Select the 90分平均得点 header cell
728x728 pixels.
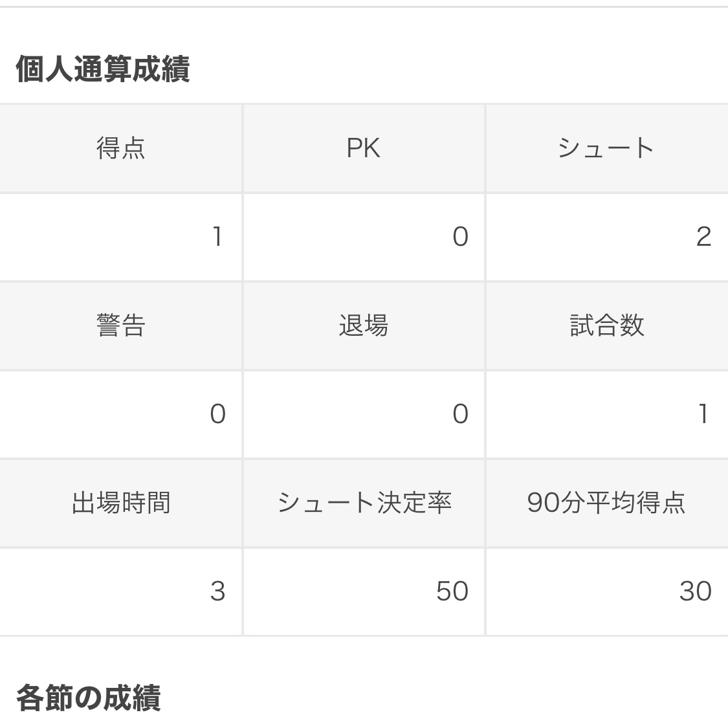coord(606,503)
